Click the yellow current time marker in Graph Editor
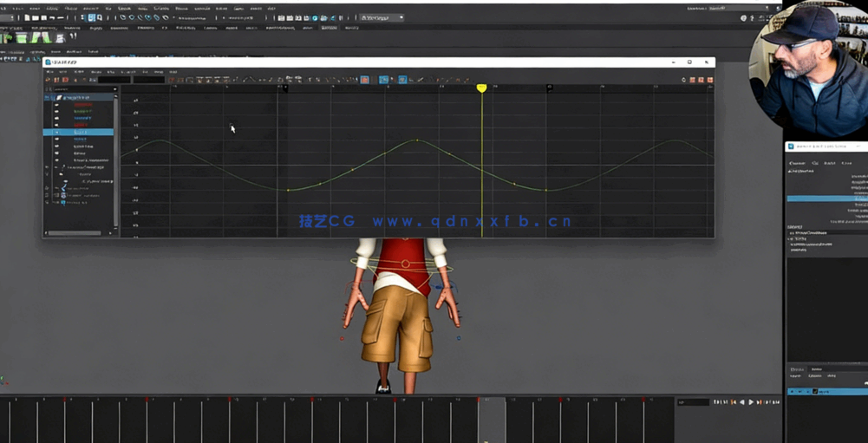868x443 pixels. pyautogui.click(x=481, y=88)
